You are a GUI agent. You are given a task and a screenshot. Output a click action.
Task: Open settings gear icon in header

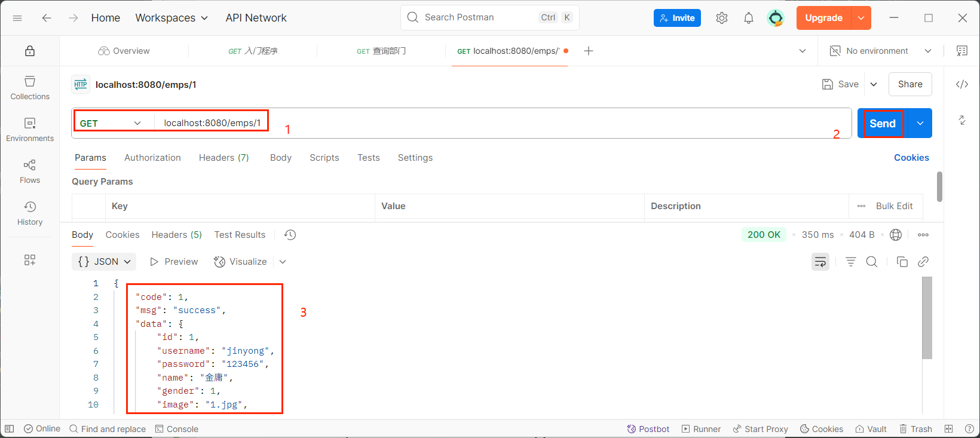[x=722, y=18]
